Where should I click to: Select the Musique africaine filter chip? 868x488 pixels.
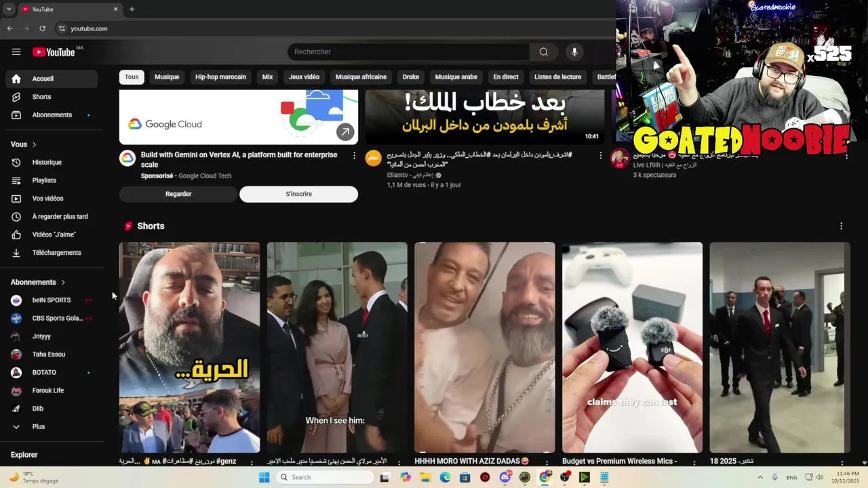[x=361, y=77]
